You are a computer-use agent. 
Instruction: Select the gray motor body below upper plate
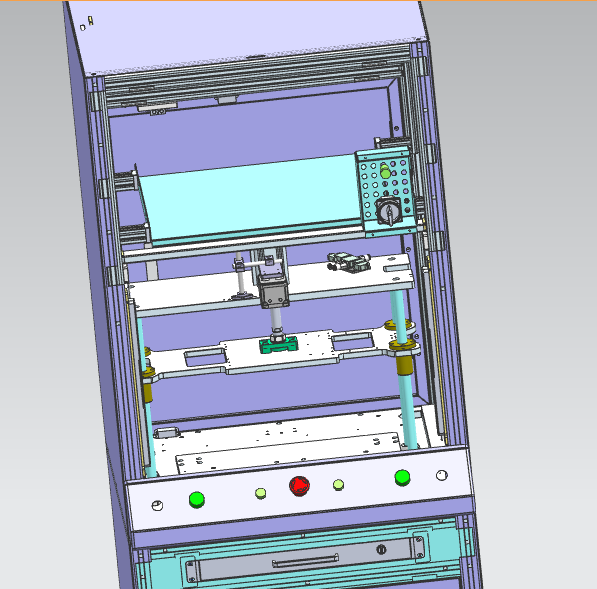tap(274, 295)
